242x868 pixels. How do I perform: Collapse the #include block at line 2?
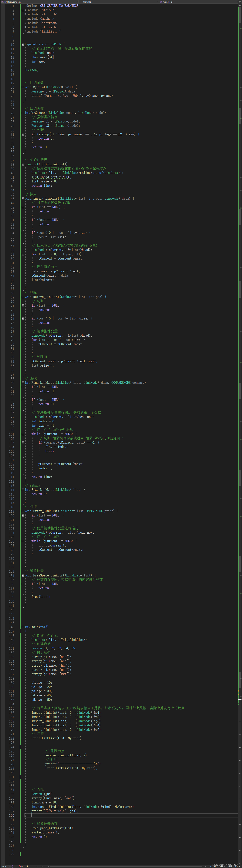click(23, 10)
